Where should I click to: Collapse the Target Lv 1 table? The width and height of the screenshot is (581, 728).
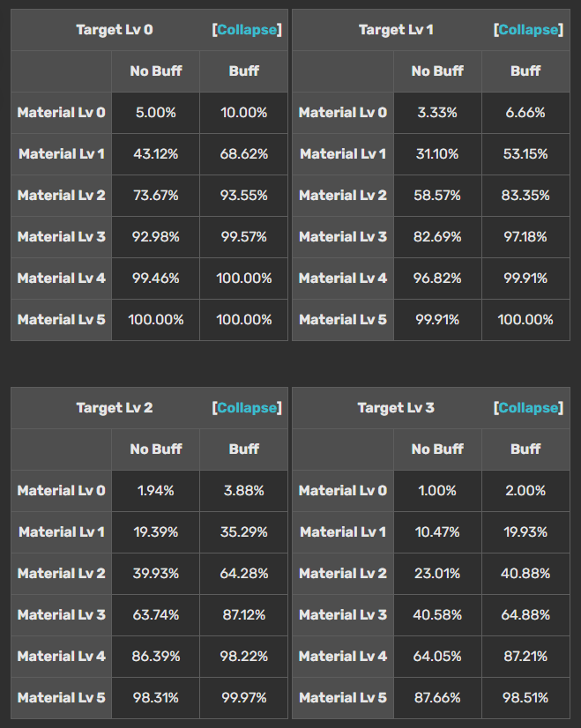[x=528, y=30]
